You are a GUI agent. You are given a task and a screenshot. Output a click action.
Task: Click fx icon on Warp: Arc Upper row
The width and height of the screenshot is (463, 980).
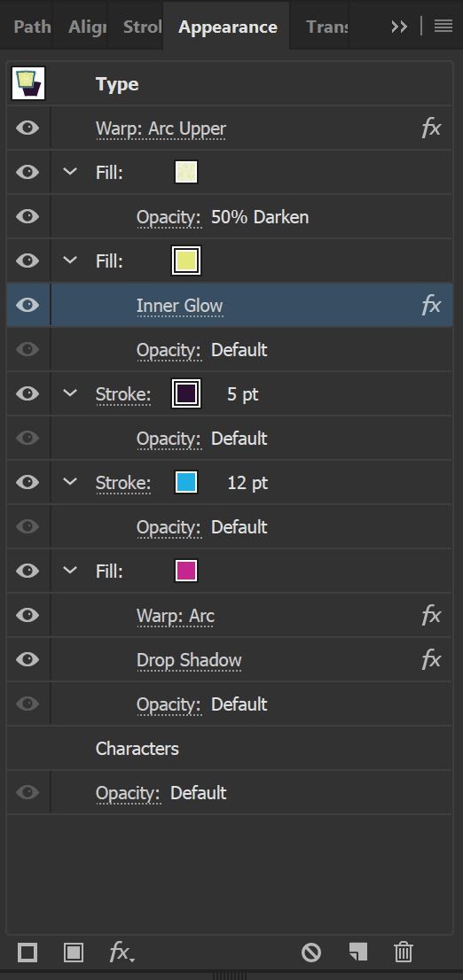click(431, 128)
